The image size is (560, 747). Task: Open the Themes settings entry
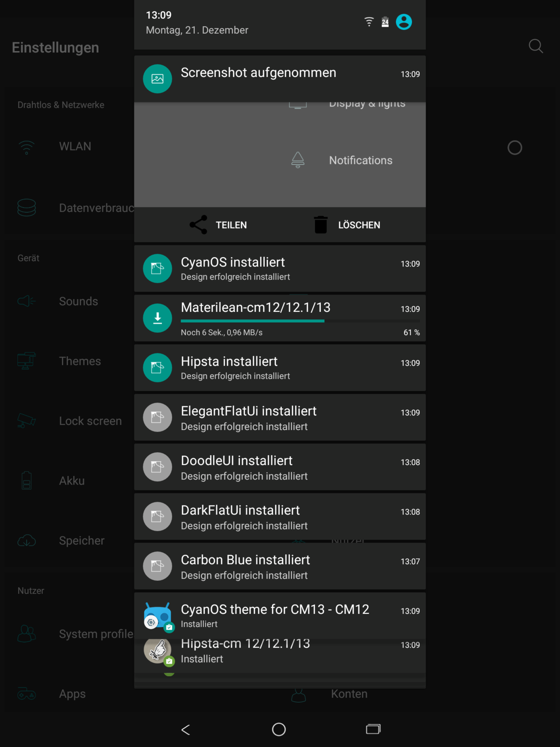click(80, 361)
